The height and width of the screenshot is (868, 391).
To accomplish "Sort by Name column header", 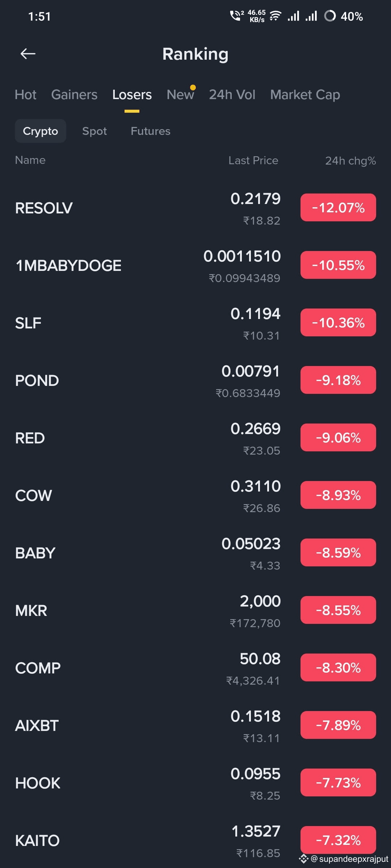I will click(30, 160).
